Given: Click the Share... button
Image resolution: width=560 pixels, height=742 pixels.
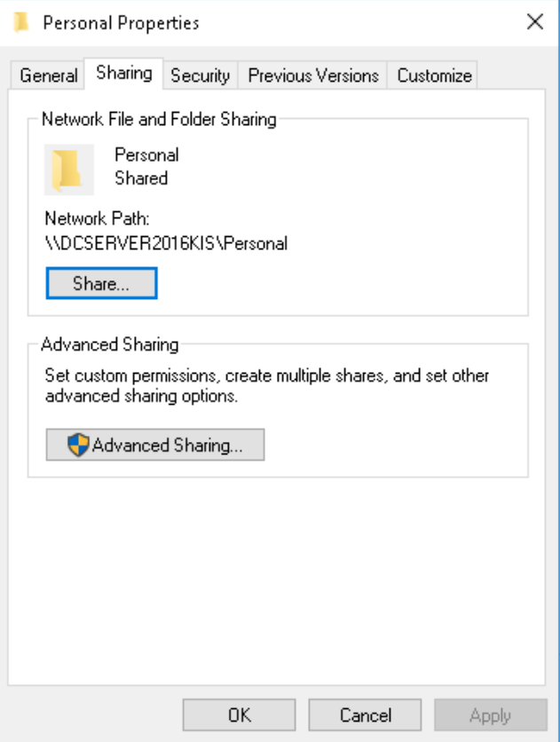Looking at the screenshot, I should pos(101,283).
